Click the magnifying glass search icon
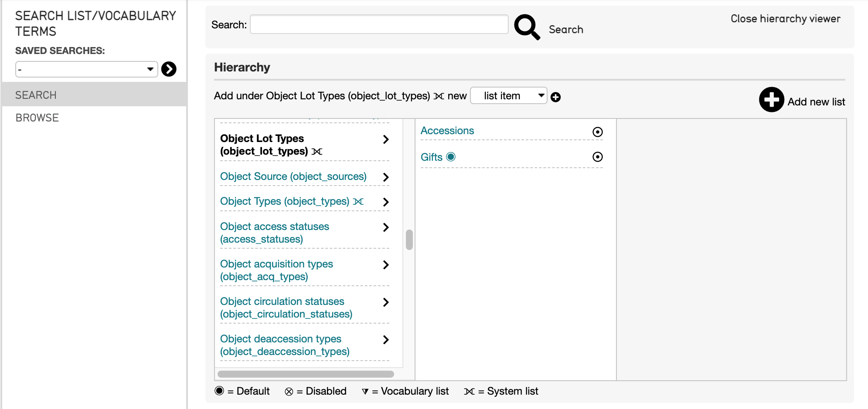 click(x=527, y=27)
